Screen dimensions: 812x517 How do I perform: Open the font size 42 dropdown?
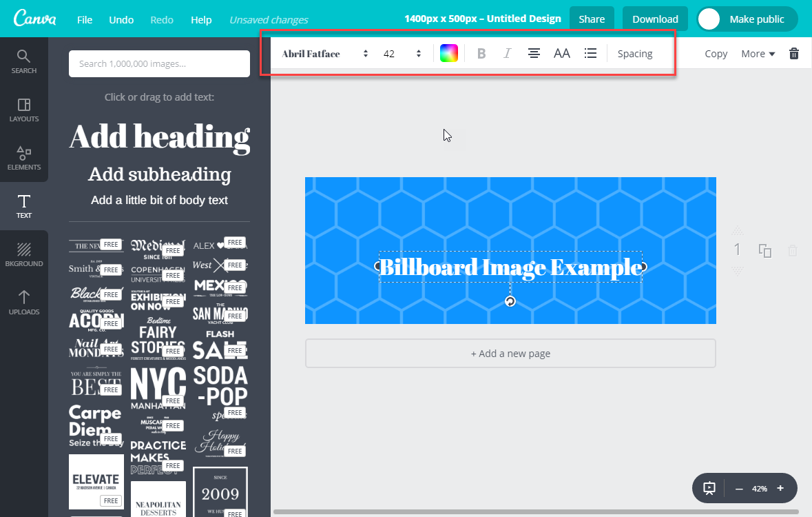[402, 54]
